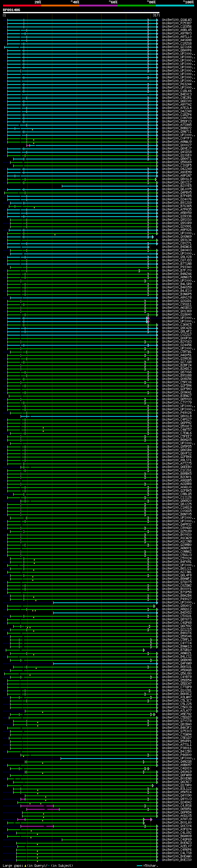Screen dimensions: 197x868
Task: Select hit label UniRef100_Q4YX90
Action: click(x=177, y=795)
